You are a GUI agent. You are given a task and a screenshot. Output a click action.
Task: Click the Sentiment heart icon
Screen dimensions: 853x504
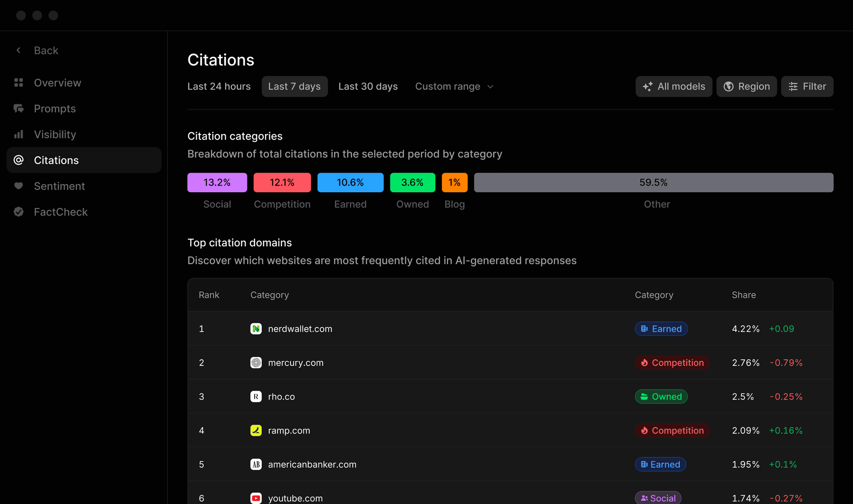click(19, 186)
